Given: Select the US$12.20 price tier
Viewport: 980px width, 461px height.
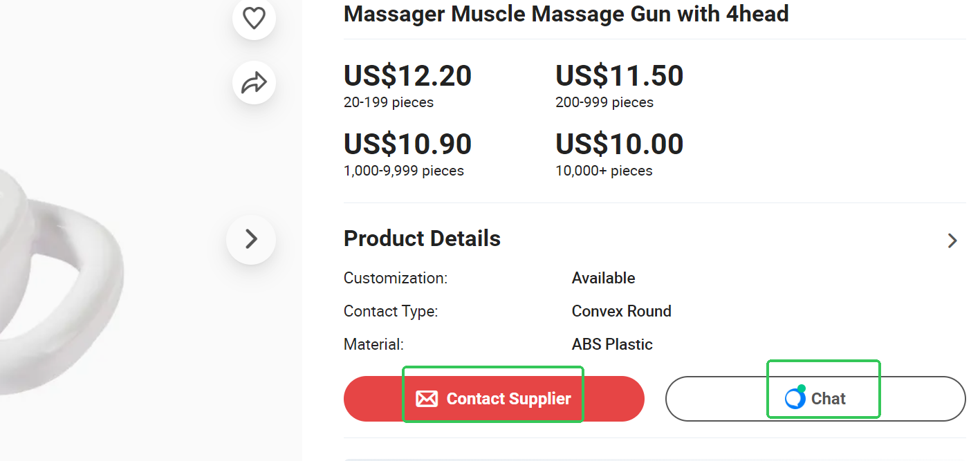Looking at the screenshot, I should click(407, 76).
